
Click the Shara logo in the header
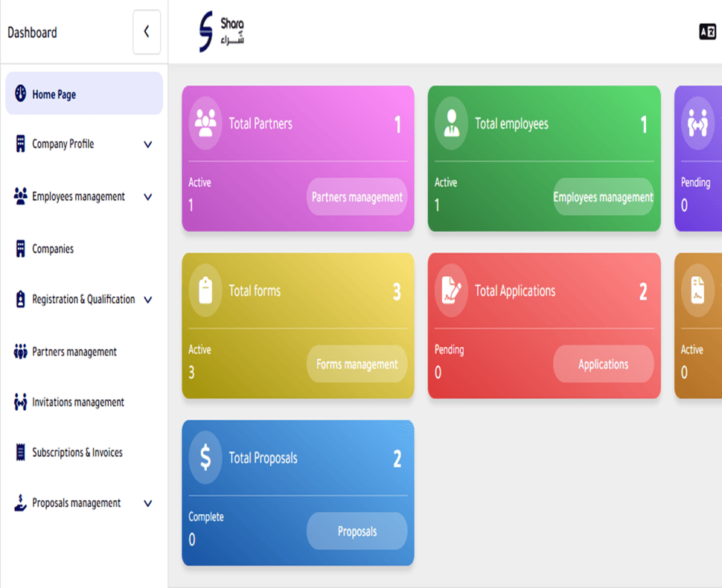point(222,31)
